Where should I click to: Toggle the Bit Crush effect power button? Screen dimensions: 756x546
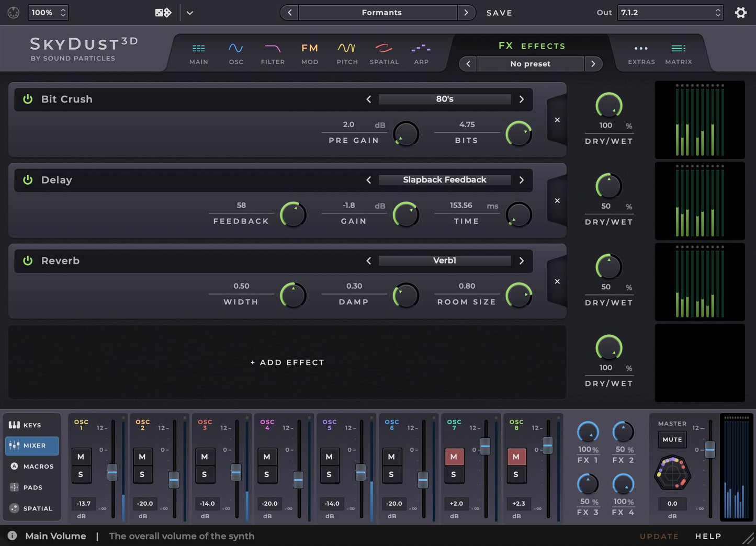[x=28, y=99]
